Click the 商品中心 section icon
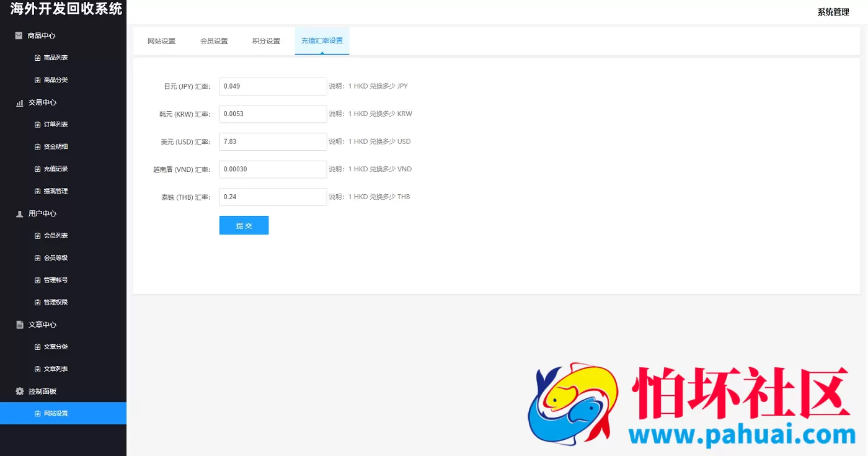868x456 pixels. pos(19,35)
